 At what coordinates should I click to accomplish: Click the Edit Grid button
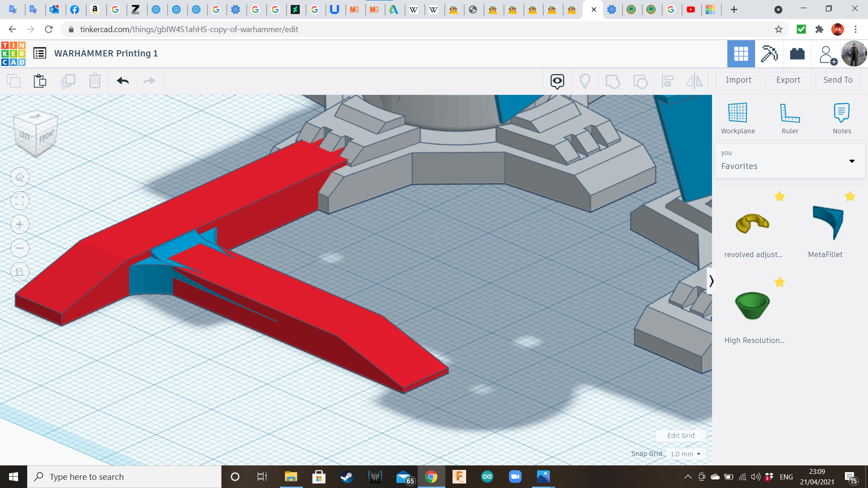tap(680, 436)
